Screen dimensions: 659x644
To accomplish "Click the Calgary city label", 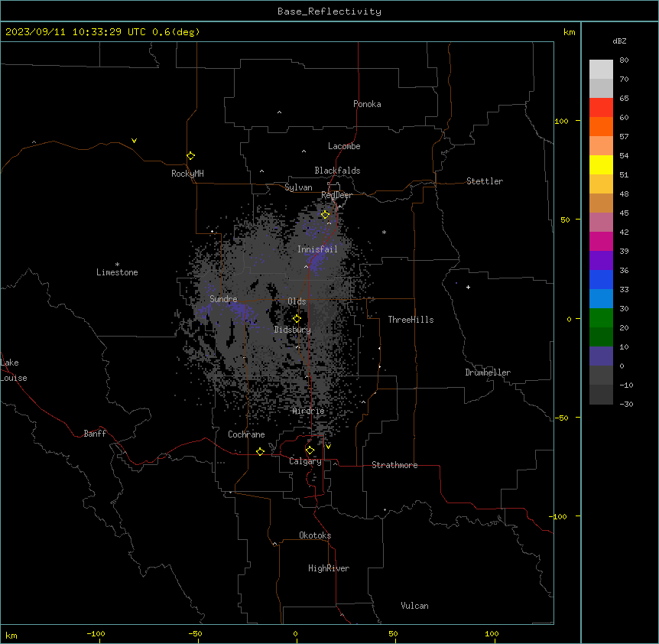I will (305, 461).
